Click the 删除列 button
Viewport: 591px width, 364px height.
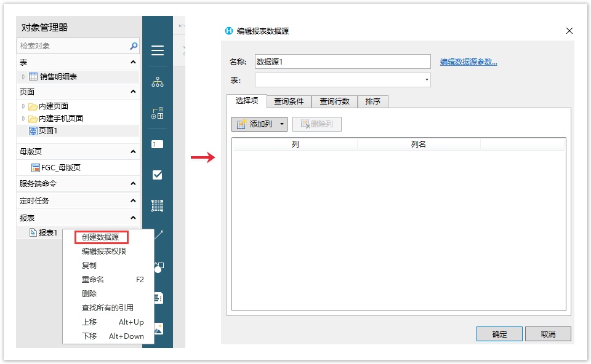point(317,124)
